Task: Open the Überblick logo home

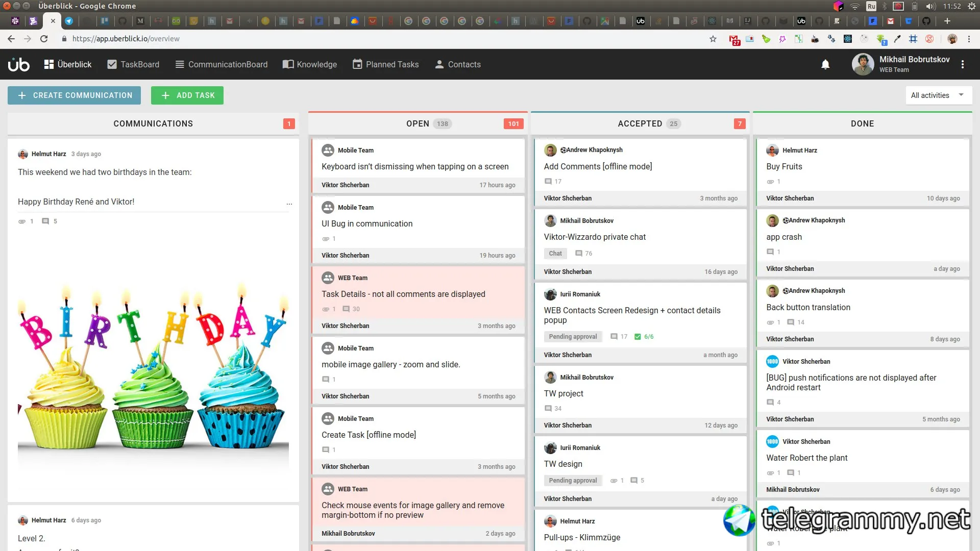Action: point(19,64)
